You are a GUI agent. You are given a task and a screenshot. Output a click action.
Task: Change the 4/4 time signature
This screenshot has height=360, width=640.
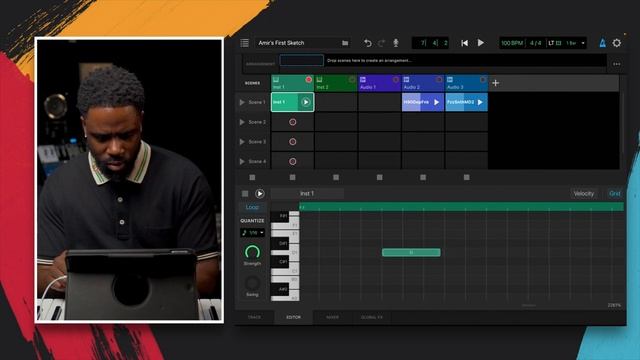pyautogui.click(x=536, y=43)
